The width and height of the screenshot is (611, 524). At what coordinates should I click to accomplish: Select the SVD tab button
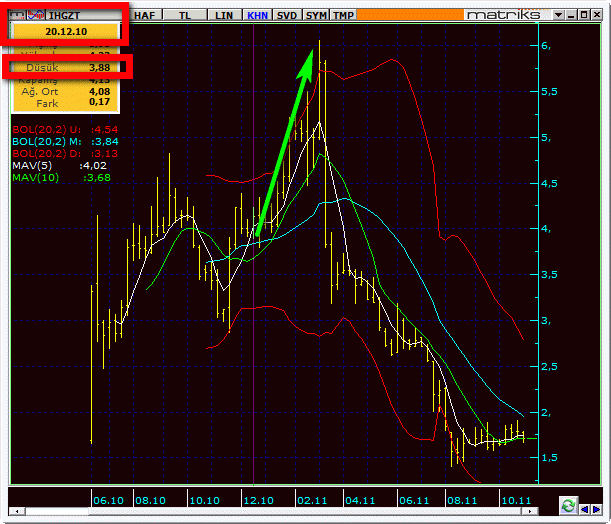pos(287,15)
